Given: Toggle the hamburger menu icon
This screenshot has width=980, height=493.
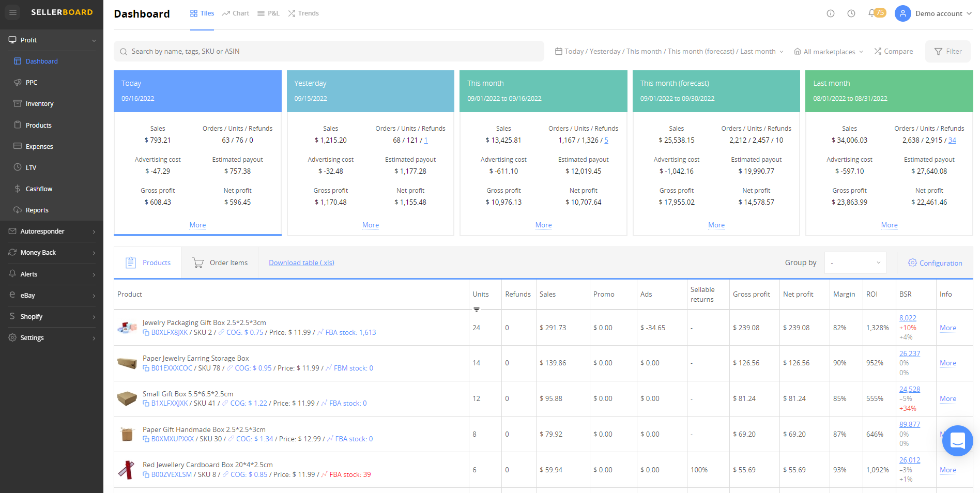Looking at the screenshot, I should point(13,12).
